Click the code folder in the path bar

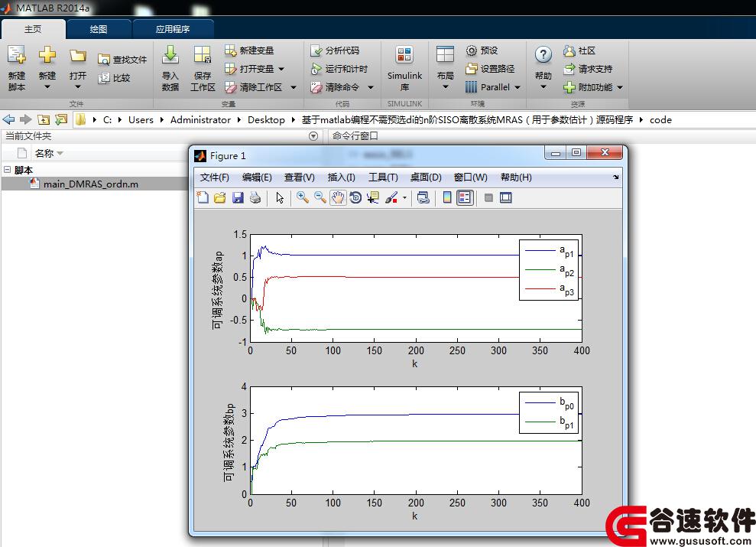[660, 119]
